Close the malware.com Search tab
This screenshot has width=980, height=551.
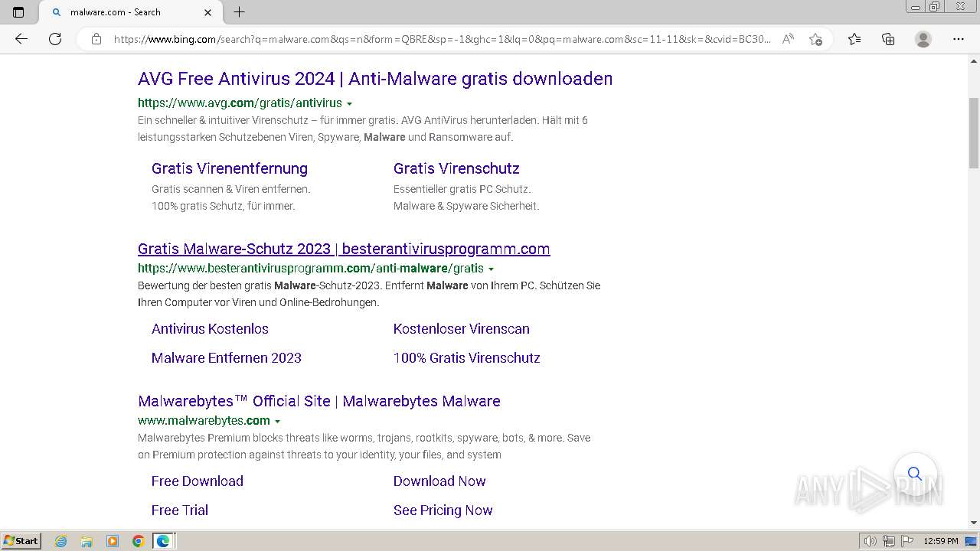207,12
